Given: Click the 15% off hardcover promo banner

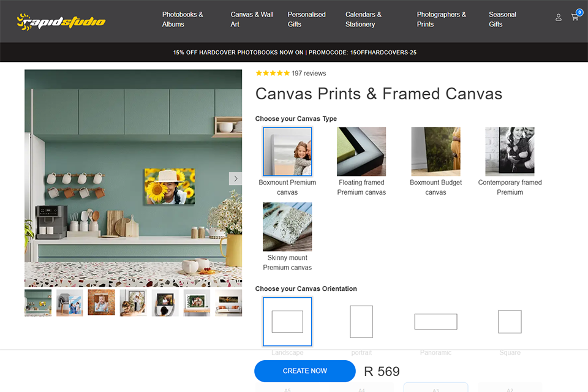Looking at the screenshot, I should (295, 53).
